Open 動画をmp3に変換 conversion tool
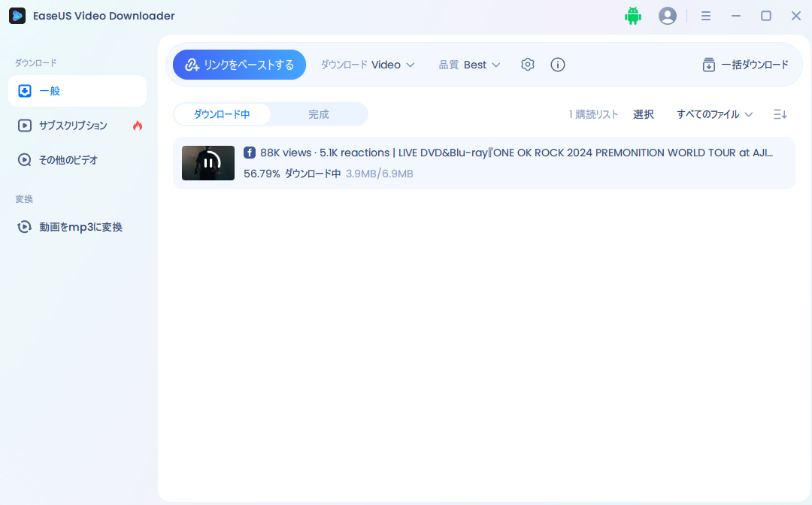This screenshot has width=812, height=505. click(x=79, y=226)
